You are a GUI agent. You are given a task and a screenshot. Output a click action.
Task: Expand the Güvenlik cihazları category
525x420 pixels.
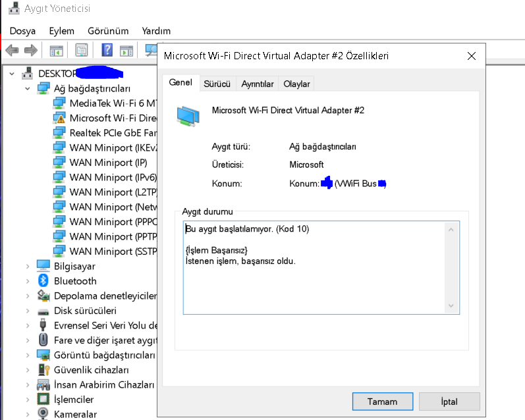point(28,370)
